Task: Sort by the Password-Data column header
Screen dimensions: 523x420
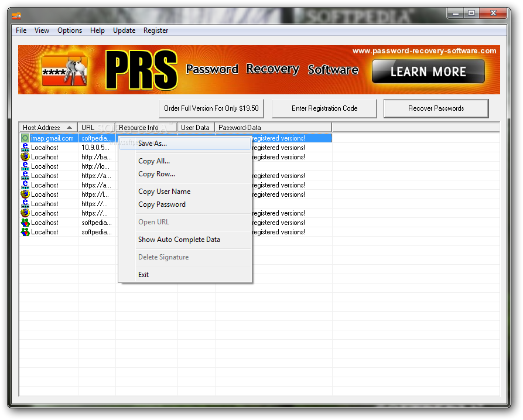Action: [273, 128]
